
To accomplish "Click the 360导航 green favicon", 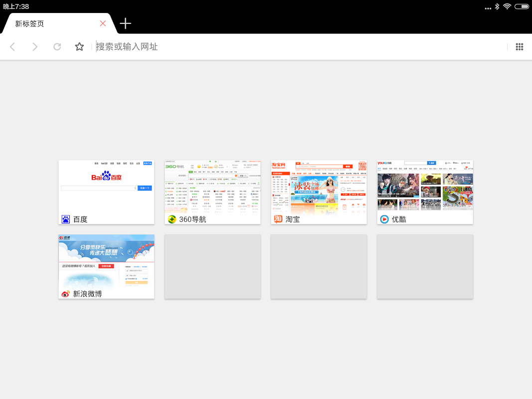I will tap(172, 219).
